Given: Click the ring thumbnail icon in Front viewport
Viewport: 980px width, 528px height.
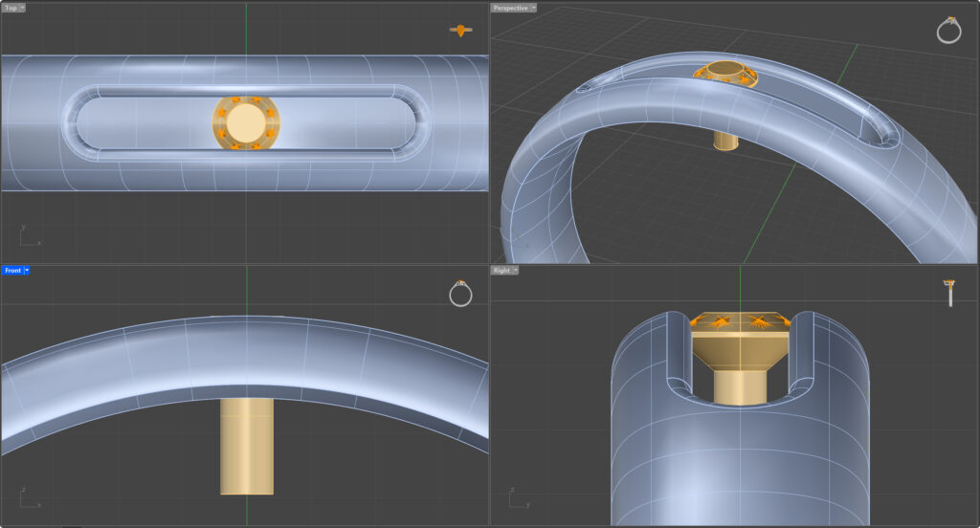Looking at the screenshot, I should coord(460,294).
